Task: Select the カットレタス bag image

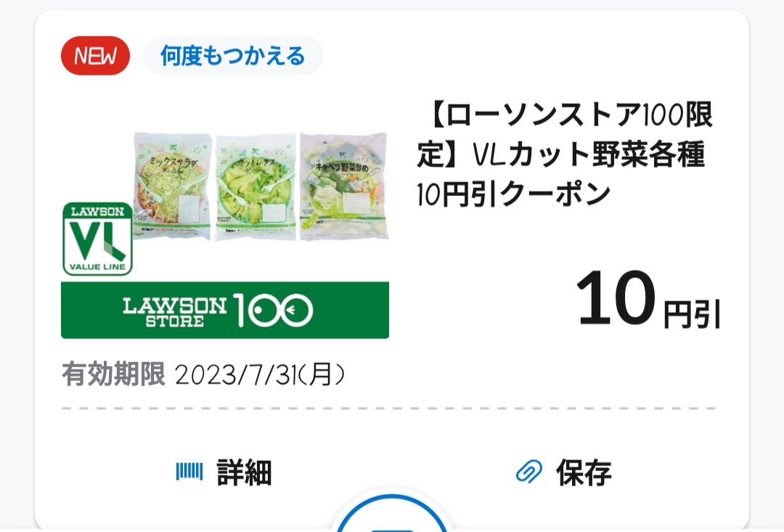Action: [x=256, y=187]
